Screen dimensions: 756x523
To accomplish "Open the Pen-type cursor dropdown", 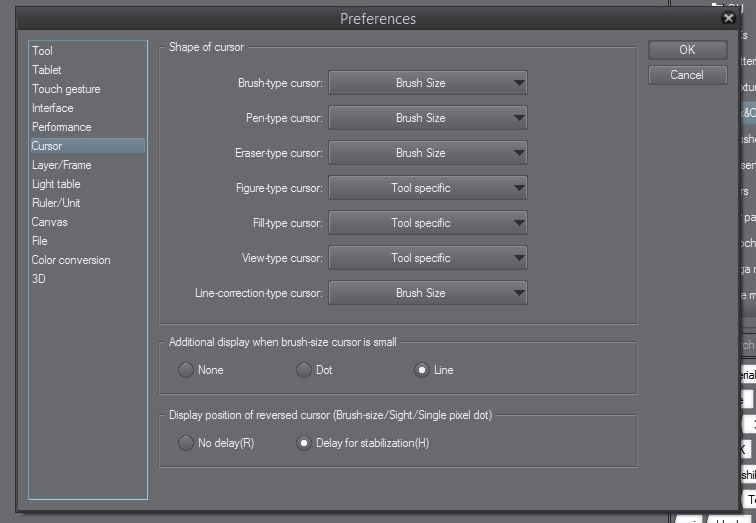I will click(x=427, y=118).
